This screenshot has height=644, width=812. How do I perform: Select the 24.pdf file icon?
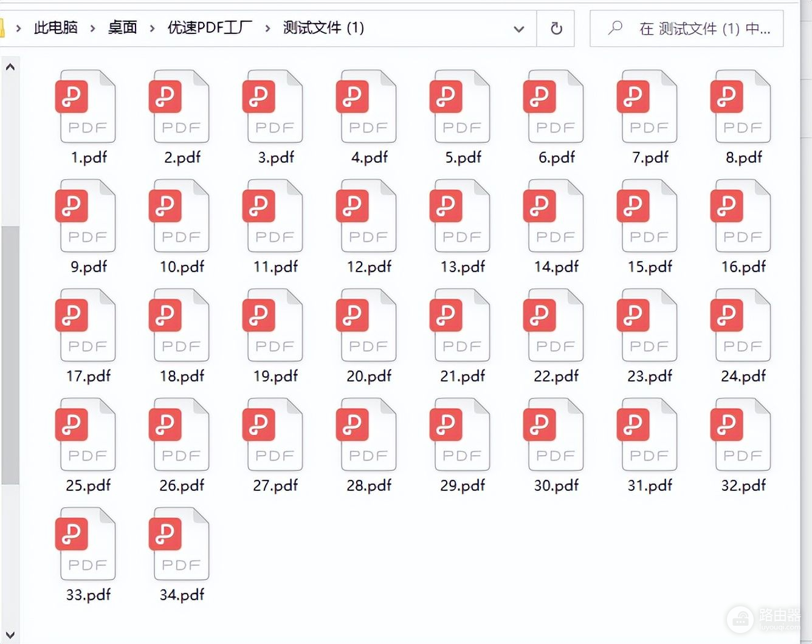(x=741, y=325)
